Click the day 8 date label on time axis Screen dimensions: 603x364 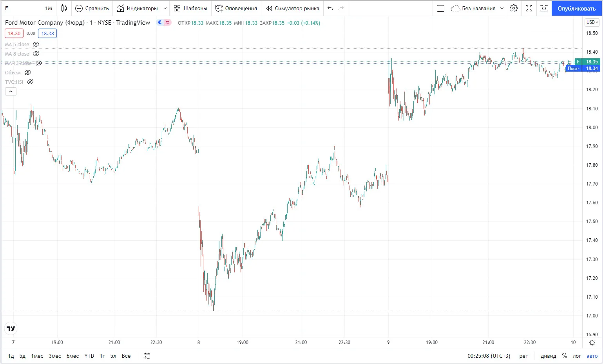pos(199,342)
